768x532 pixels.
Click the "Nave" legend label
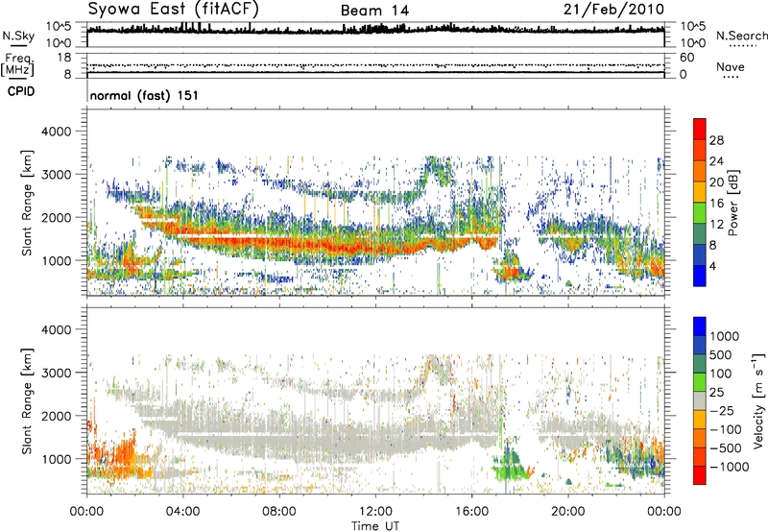point(731,66)
